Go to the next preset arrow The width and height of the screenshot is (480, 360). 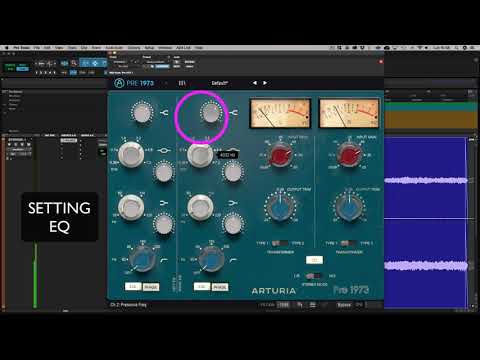coord(265,83)
